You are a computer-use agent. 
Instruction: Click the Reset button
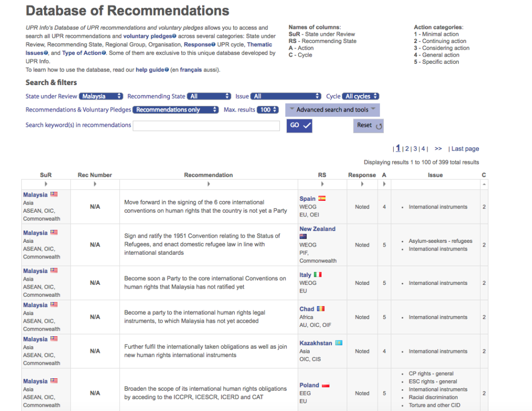[x=368, y=126]
